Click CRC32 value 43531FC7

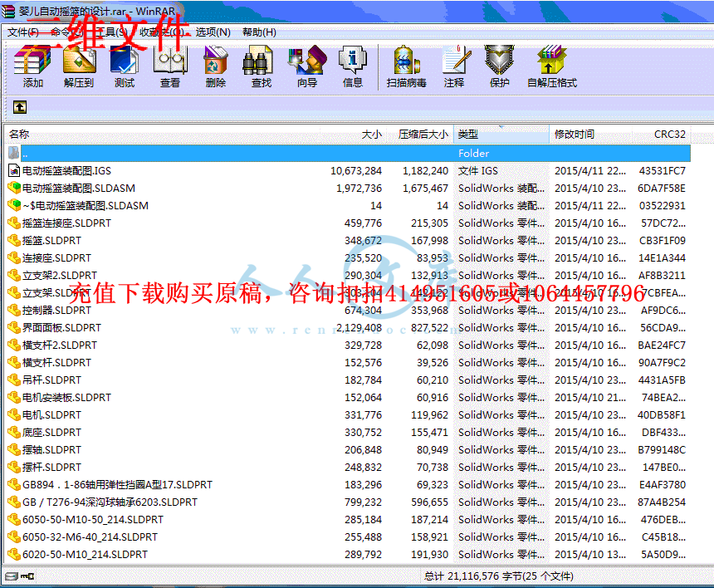point(662,171)
